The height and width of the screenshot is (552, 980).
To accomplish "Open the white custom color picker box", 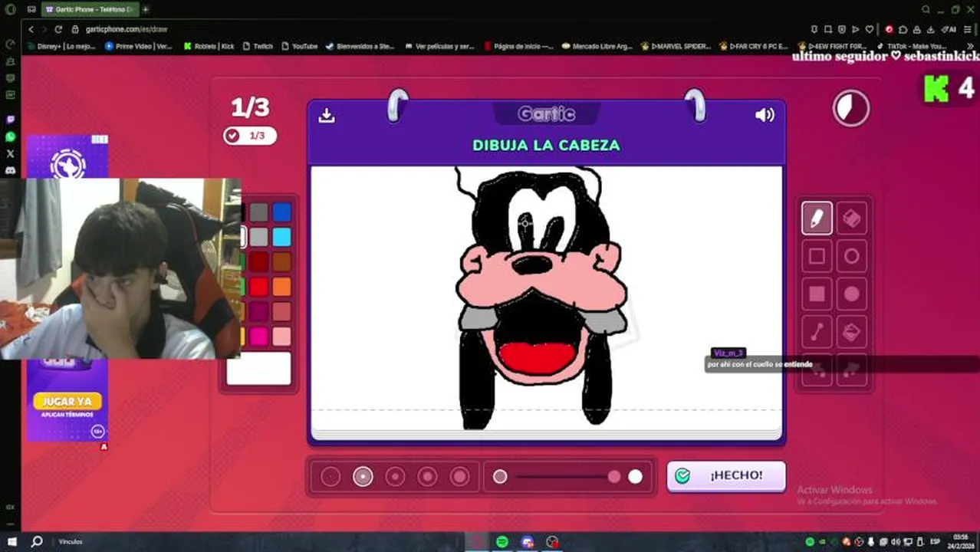I will (259, 368).
